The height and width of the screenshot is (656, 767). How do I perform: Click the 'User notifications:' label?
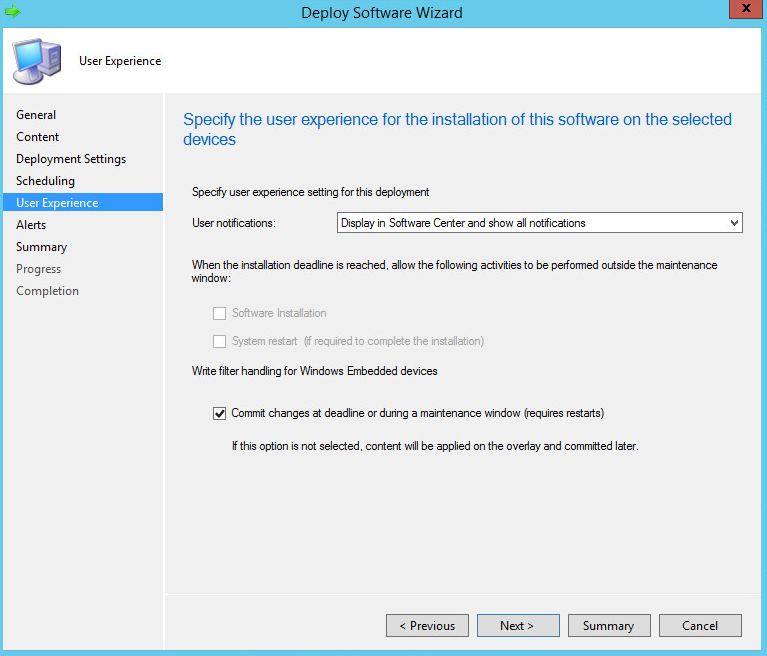tap(234, 223)
